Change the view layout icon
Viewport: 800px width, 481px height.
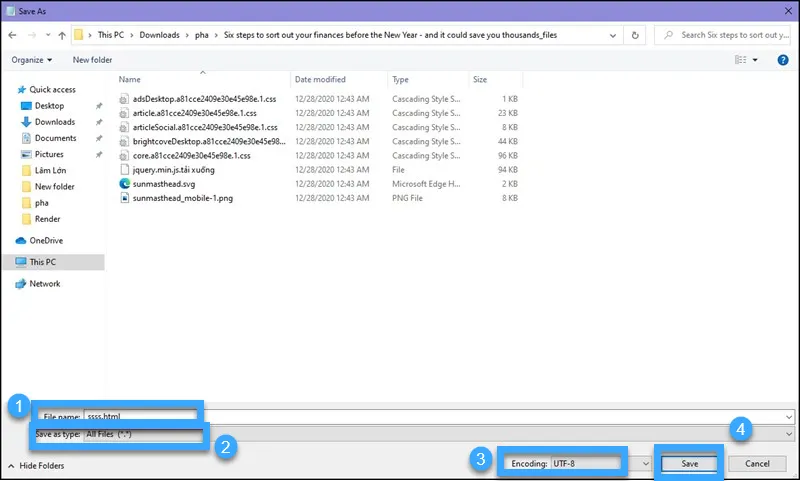pyautogui.click(x=740, y=60)
